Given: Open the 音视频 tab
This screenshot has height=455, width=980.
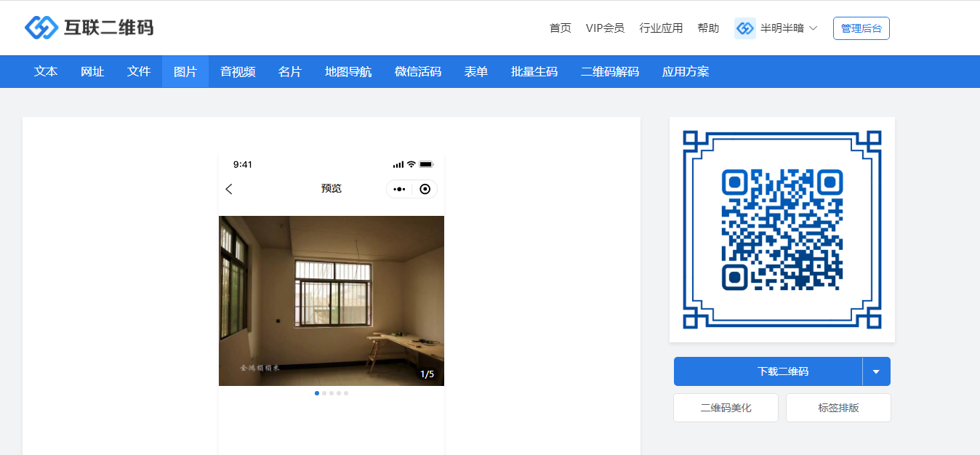Looking at the screenshot, I should tap(238, 71).
